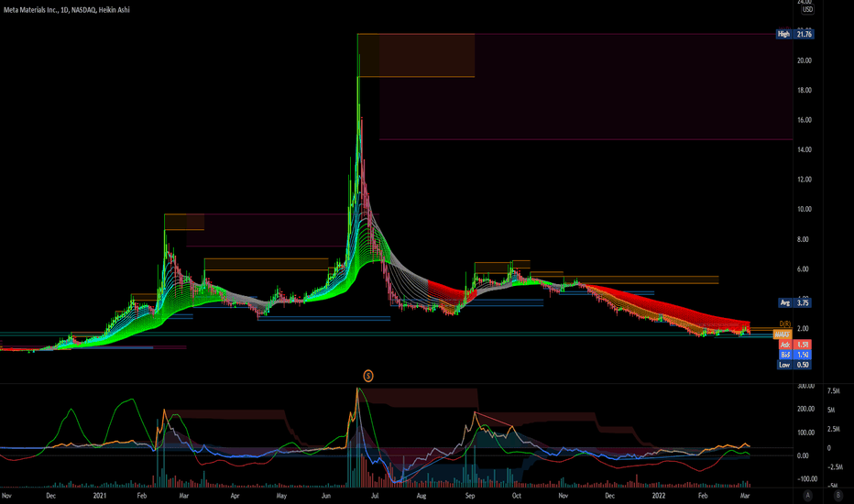Image resolution: width=854 pixels, height=504 pixels.
Task: Click the 2022 time axis label
Action: click(x=659, y=495)
